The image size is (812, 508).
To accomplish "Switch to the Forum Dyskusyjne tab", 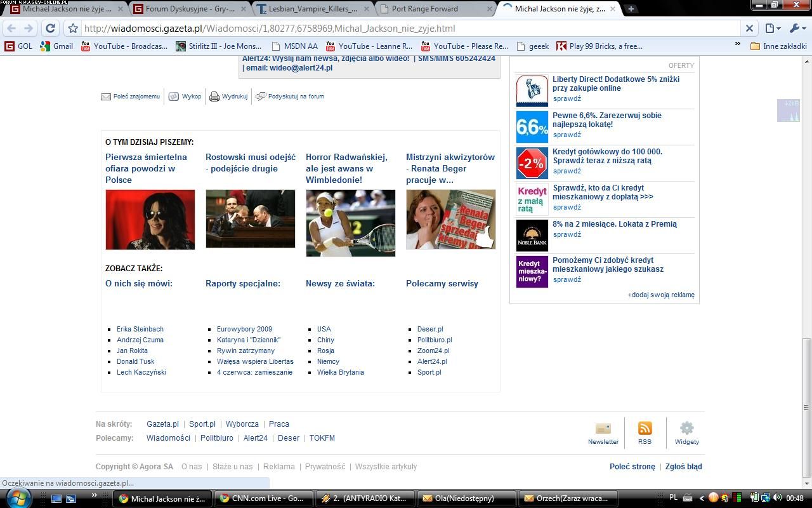I will click(x=189, y=9).
